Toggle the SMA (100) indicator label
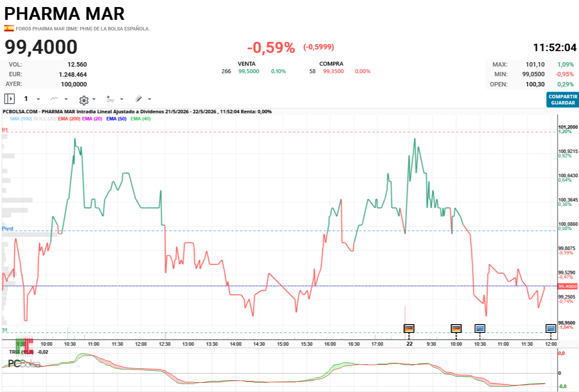The image size is (579, 392). [21, 119]
